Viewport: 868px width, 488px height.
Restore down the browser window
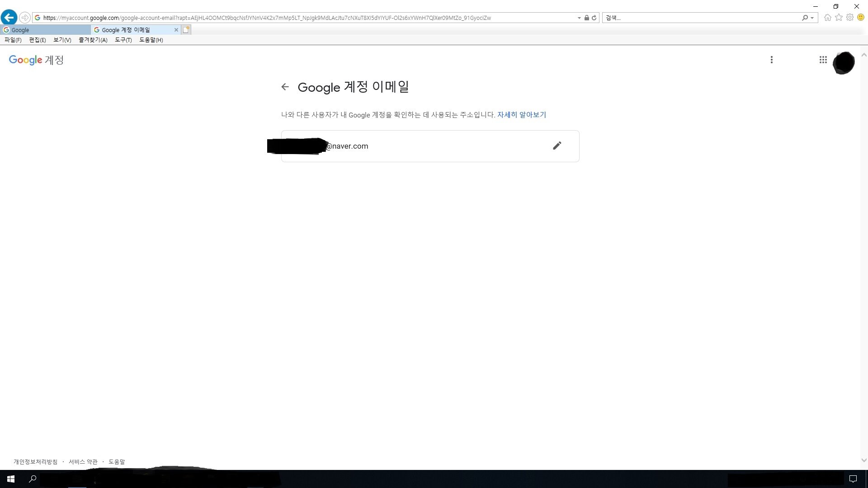click(836, 6)
